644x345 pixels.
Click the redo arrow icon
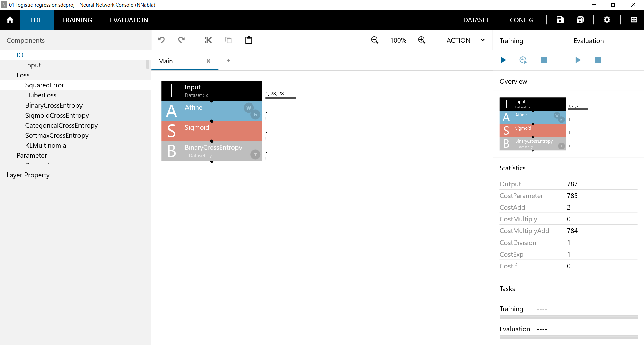181,40
